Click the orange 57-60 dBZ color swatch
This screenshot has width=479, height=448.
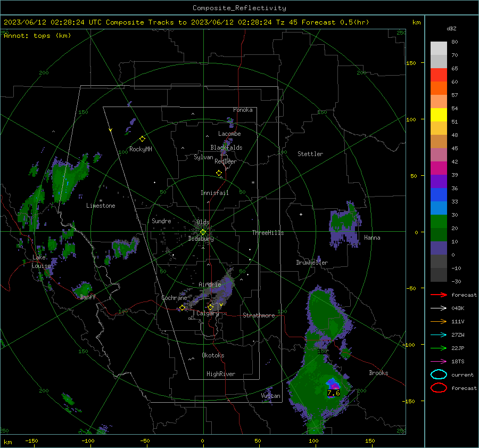coord(439,88)
